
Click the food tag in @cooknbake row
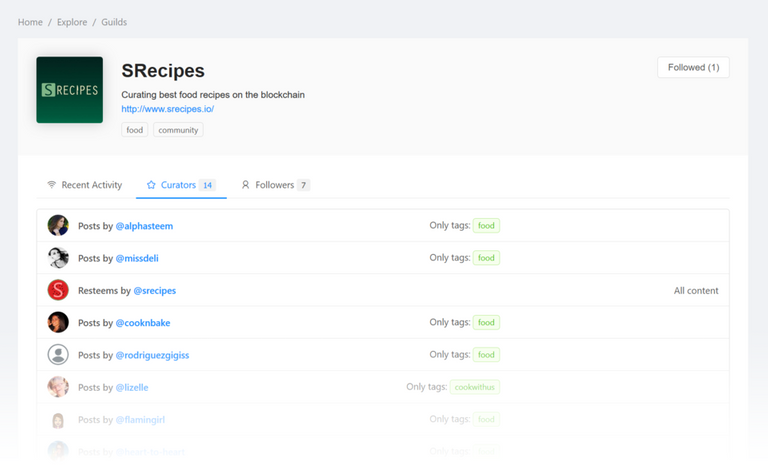coord(486,322)
